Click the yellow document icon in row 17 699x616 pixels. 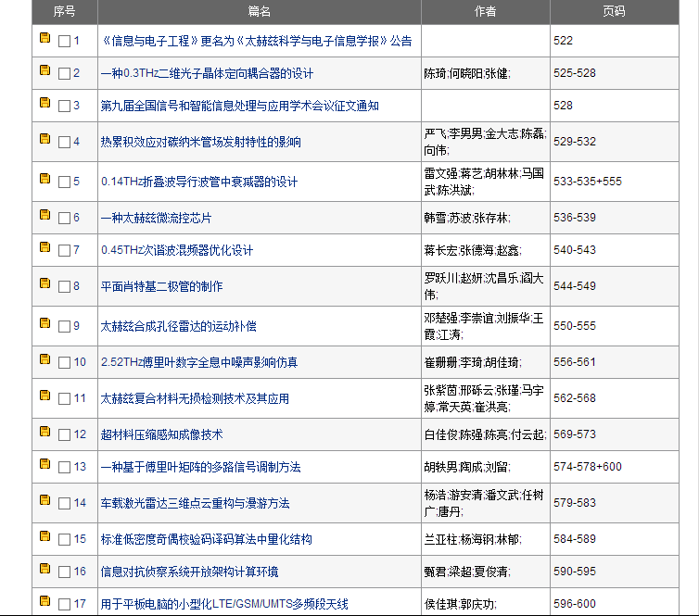[44, 601]
